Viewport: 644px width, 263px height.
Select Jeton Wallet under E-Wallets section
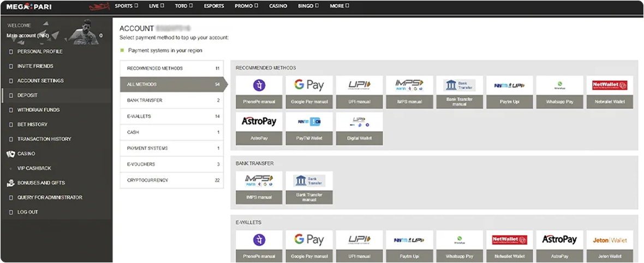pyautogui.click(x=610, y=246)
